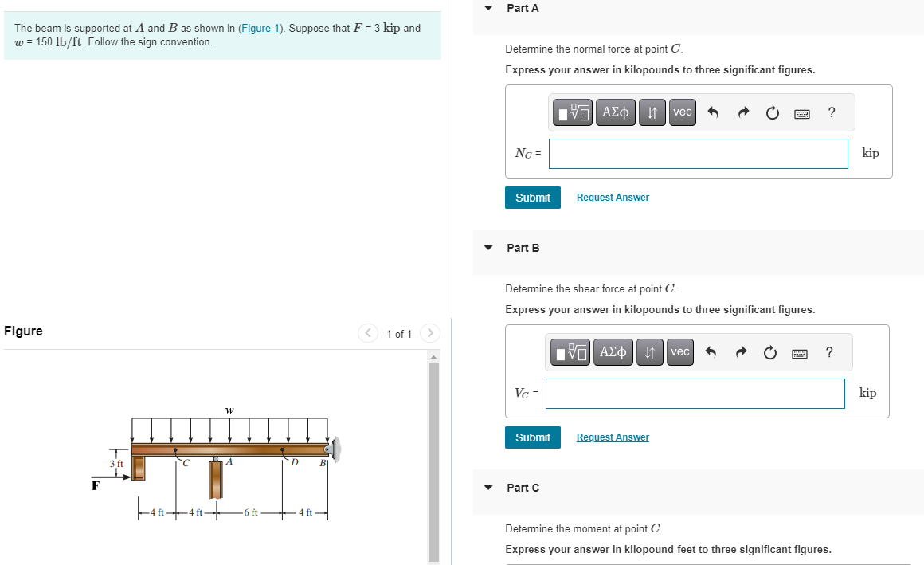Click inside the Nc answer field
The height and width of the screenshot is (565, 924).
click(x=698, y=153)
